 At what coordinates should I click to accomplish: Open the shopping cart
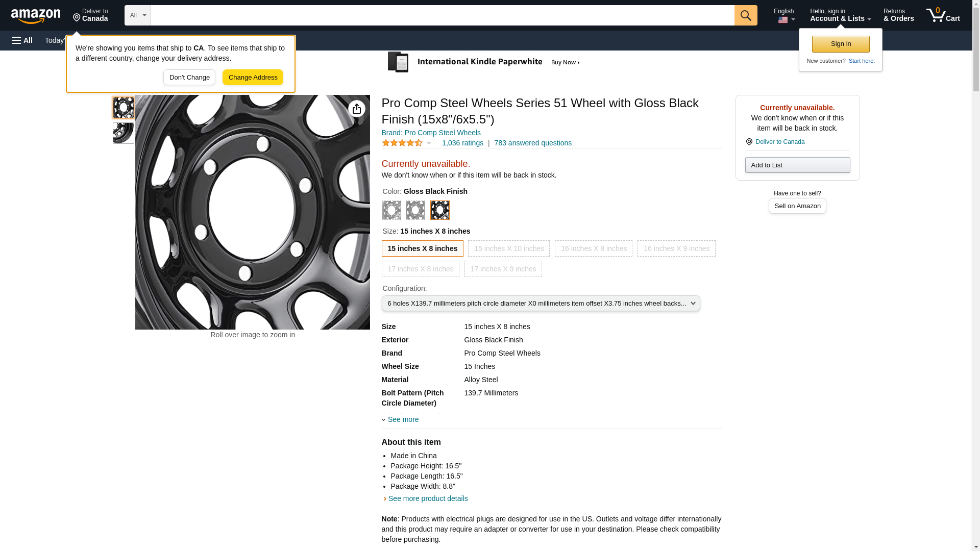pyautogui.click(x=943, y=15)
